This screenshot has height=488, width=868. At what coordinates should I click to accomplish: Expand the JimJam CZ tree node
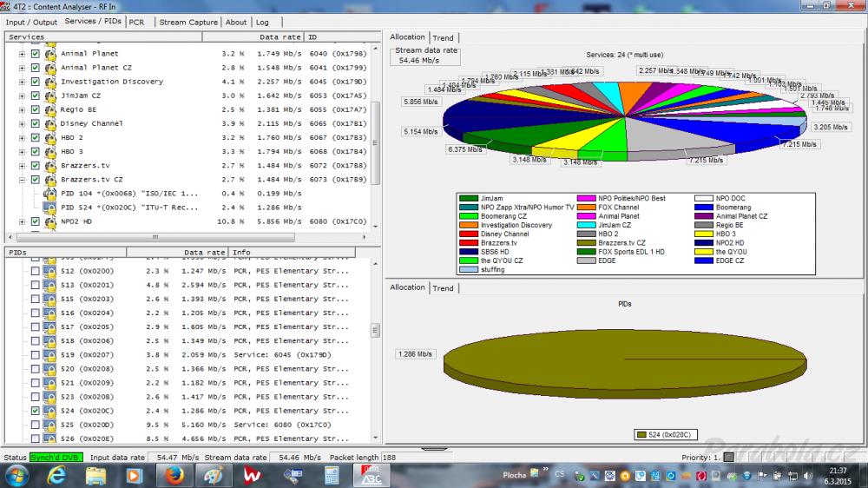pyautogui.click(x=22, y=96)
